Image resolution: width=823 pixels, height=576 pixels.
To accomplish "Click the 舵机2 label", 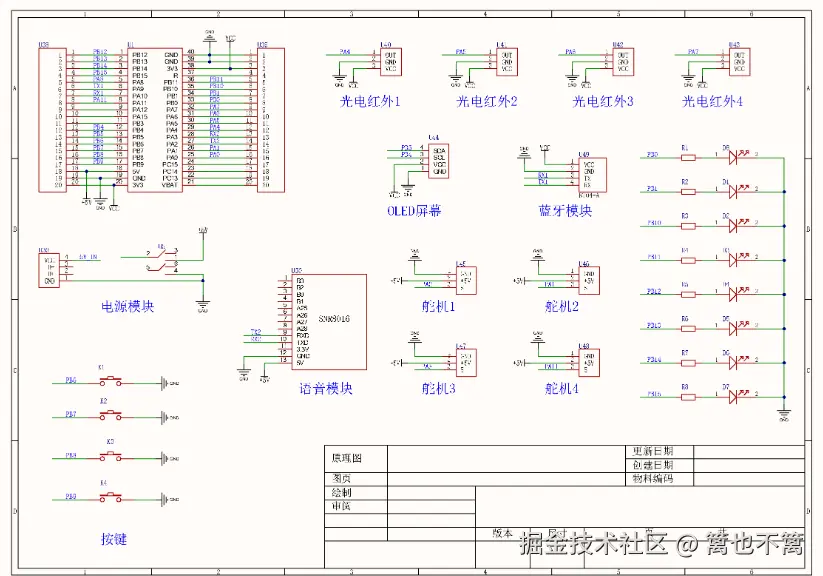I will pos(562,307).
